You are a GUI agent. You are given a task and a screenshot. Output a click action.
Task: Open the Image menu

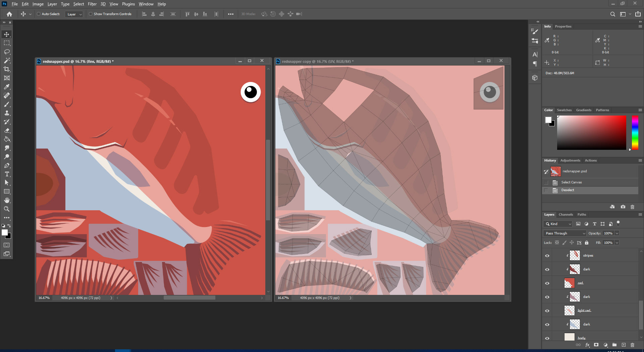click(x=38, y=4)
